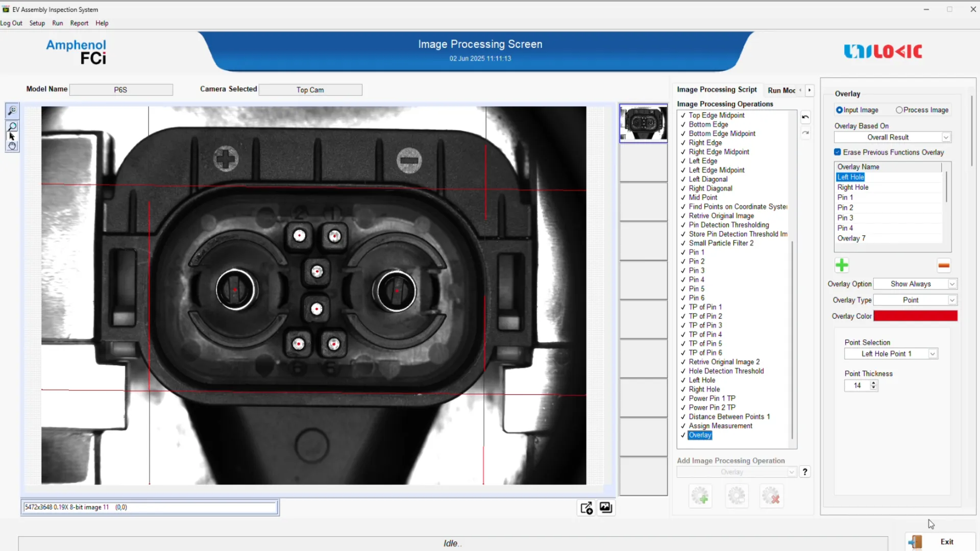
Task: Expand the Overlay Type dropdown
Action: point(952,300)
